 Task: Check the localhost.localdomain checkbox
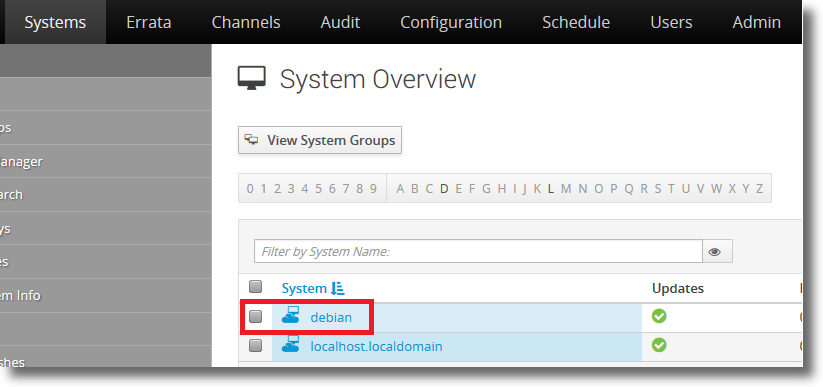255,346
